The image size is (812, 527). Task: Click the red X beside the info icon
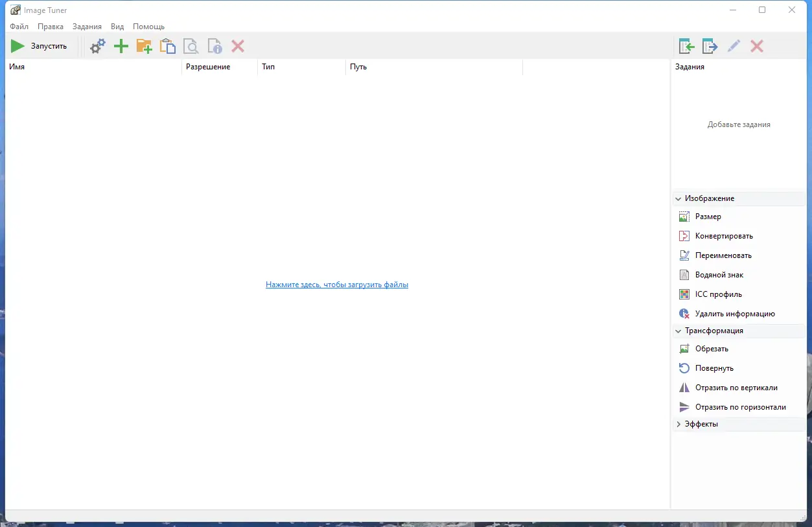(238, 46)
